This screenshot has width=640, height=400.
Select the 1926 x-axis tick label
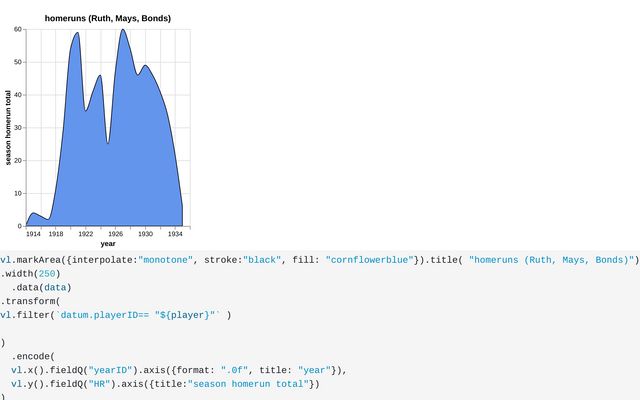click(116, 234)
